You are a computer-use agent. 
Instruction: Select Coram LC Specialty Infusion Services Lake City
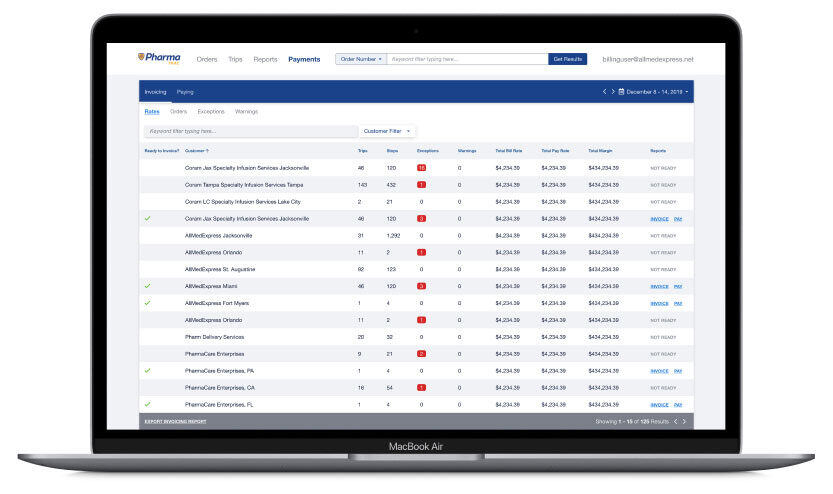tap(243, 202)
